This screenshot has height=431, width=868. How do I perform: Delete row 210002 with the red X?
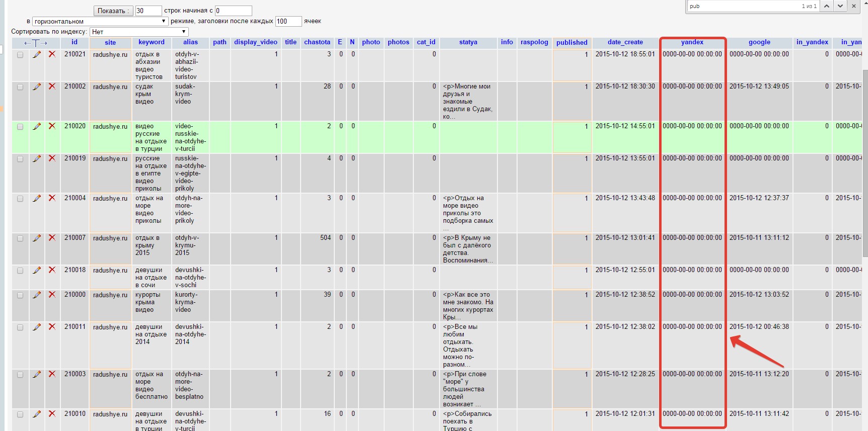coord(52,86)
